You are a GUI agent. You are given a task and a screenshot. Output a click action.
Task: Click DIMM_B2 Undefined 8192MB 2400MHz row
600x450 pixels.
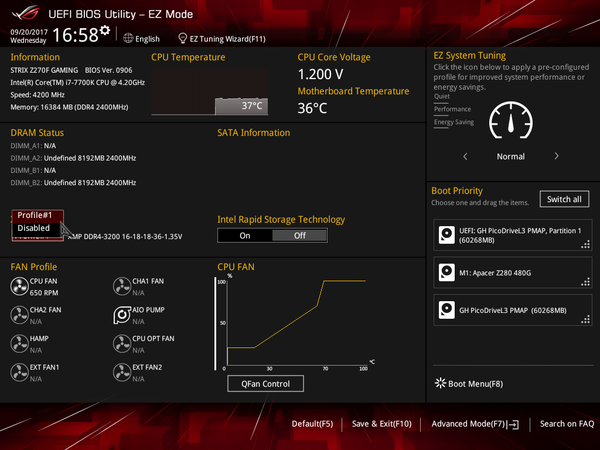pos(73,183)
